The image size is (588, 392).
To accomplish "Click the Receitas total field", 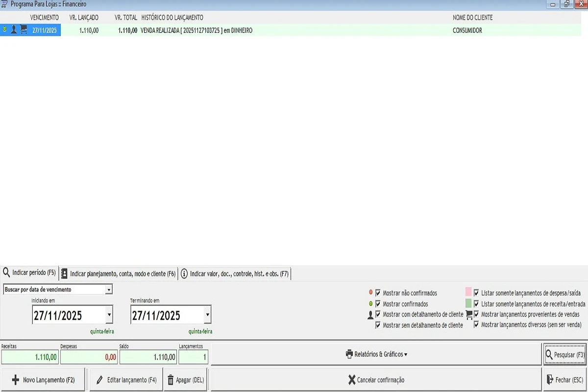I will coord(30,357).
